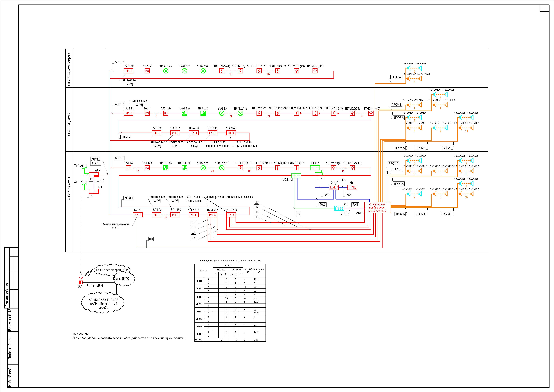Click the РМ-1 module symbol labeled 1SC2.69

point(129,71)
